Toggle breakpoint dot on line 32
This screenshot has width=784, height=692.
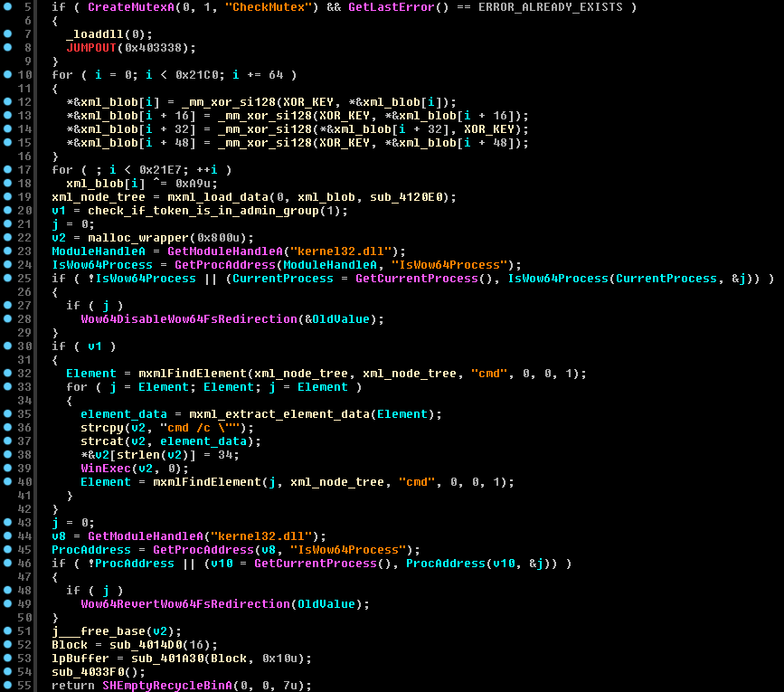point(7,373)
